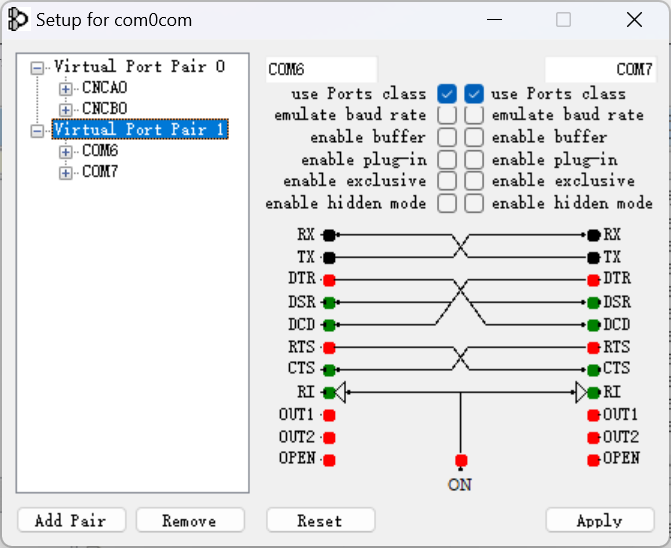The height and width of the screenshot is (548, 671).
Task: Click the Reset button
Action: [321, 520]
